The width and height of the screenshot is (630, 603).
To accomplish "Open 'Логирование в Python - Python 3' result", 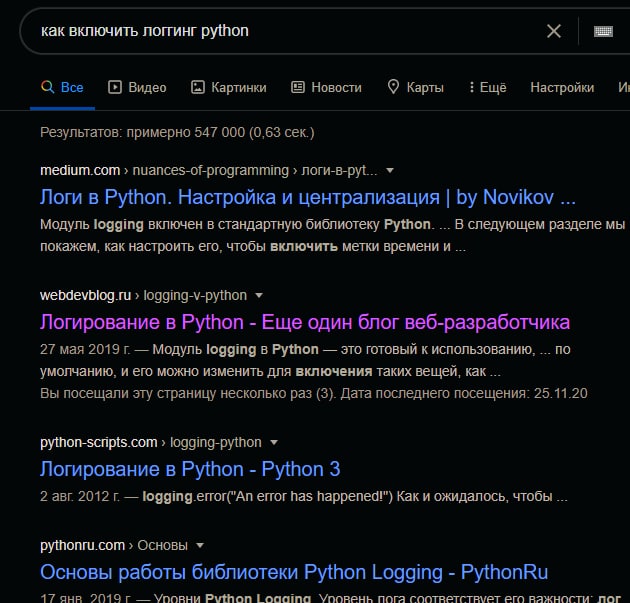I will pos(190,469).
